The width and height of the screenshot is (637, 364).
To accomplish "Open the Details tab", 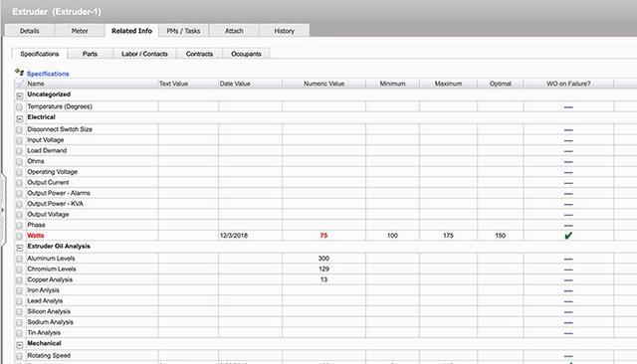I will 29,31.
